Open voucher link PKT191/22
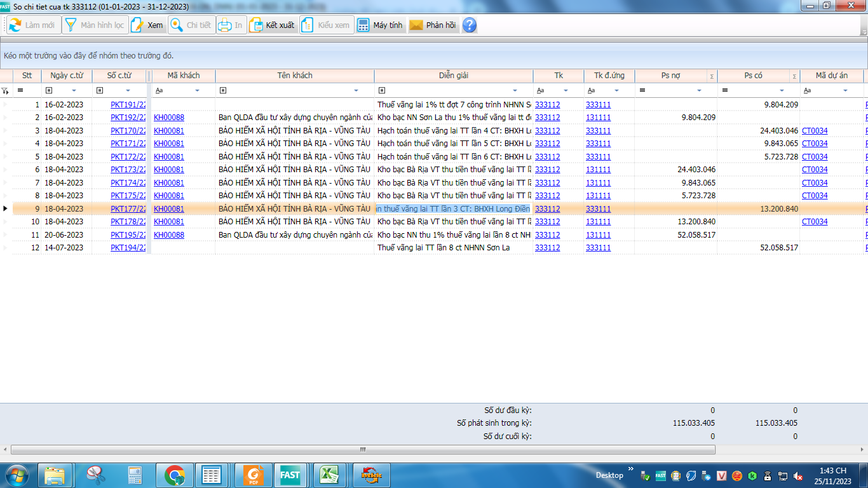The height and width of the screenshot is (488, 868). coord(128,105)
